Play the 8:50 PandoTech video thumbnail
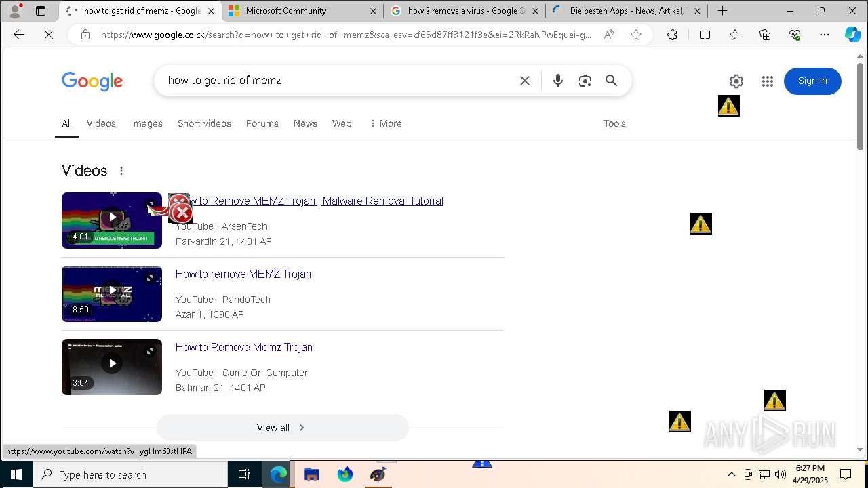Screen dimensions: 868x488 112,293
